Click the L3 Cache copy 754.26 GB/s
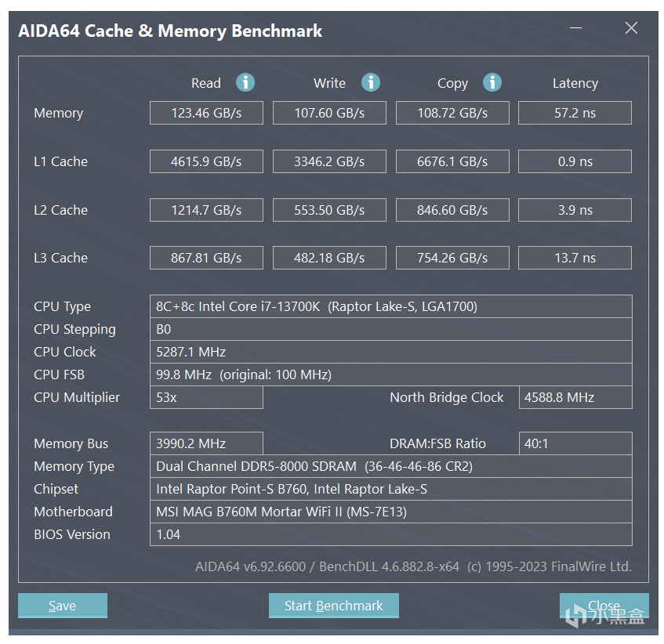This screenshot has height=644, width=664. tap(452, 258)
